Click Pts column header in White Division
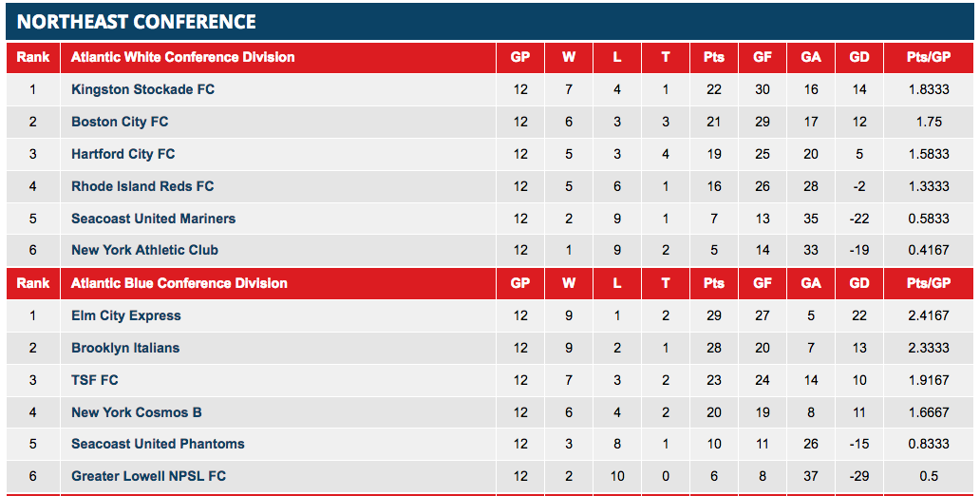This screenshot has width=980, height=496. click(714, 57)
